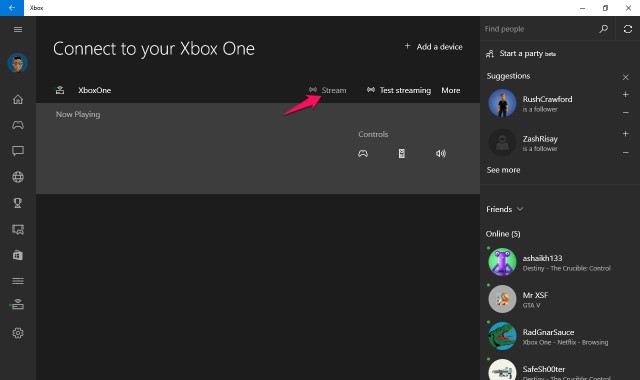This screenshot has height=380, width=640.
Task: Open your profile avatar in sidebar
Action: [x=18, y=63]
